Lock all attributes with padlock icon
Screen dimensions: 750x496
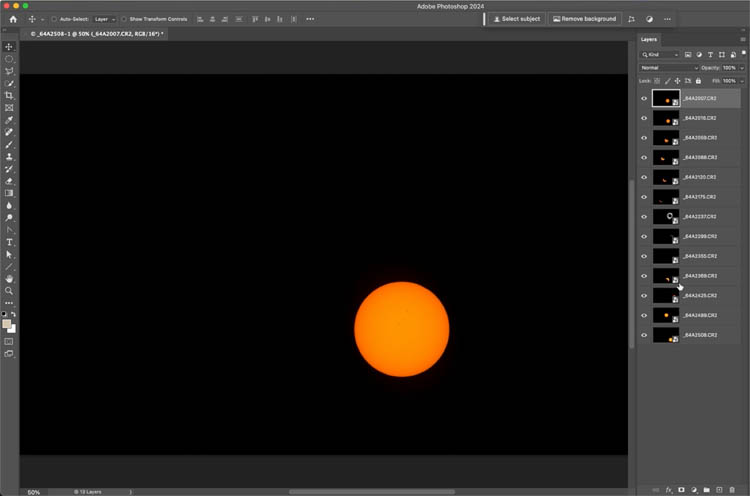click(x=698, y=81)
